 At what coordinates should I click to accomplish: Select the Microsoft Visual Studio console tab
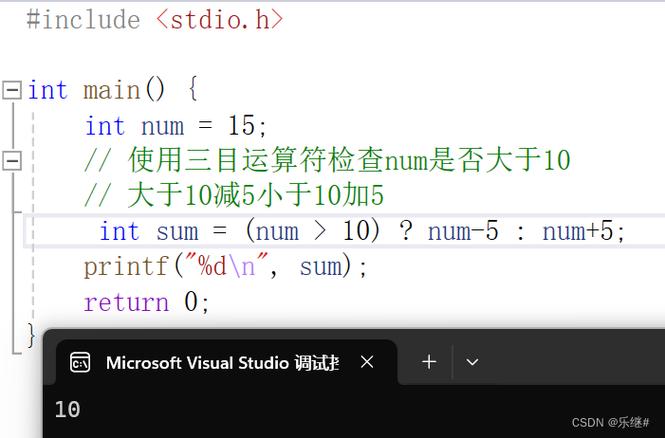(x=222, y=363)
